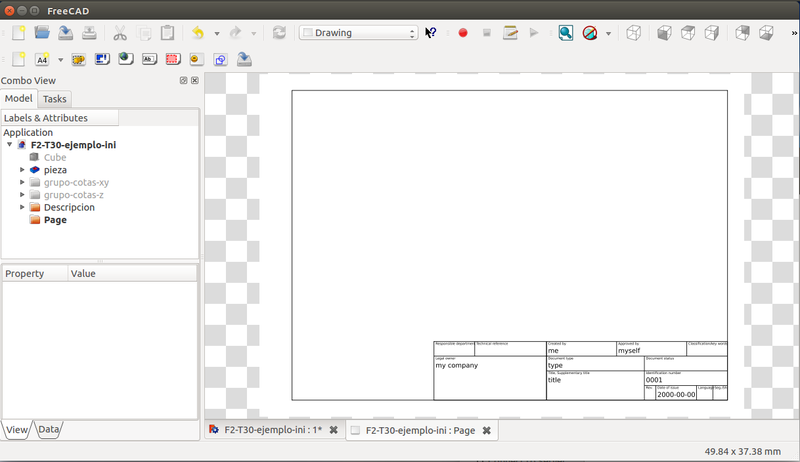This screenshot has height=462, width=800.
Task: Expand the Descripcion group arrow
Action: point(22,207)
